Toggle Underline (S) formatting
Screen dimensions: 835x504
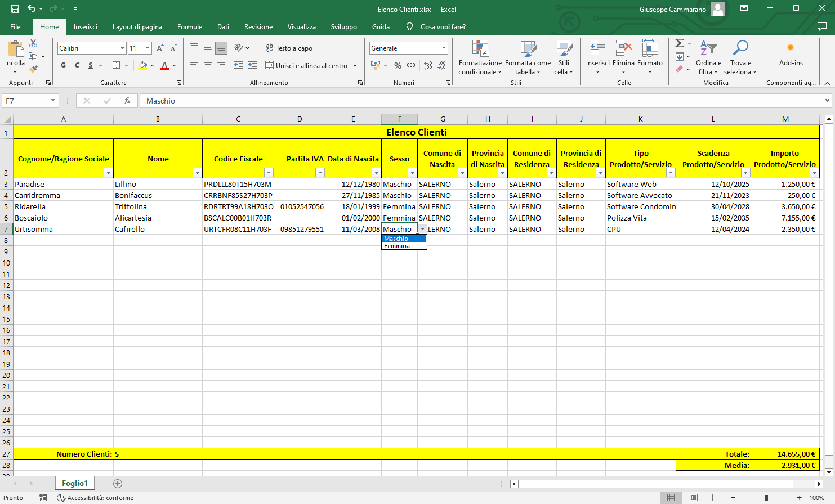tap(91, 65)
